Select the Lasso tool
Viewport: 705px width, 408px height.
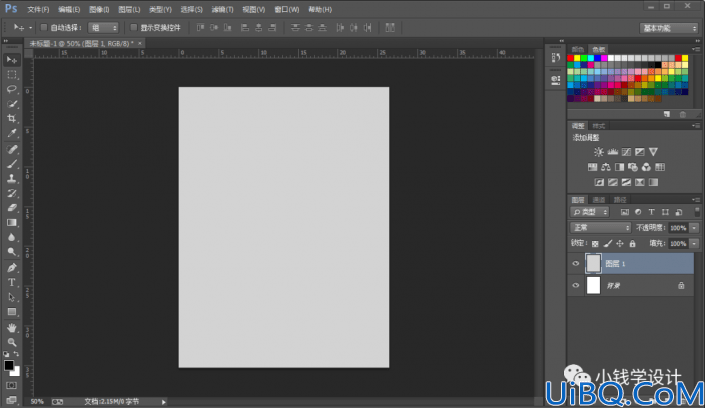(12, 89)
